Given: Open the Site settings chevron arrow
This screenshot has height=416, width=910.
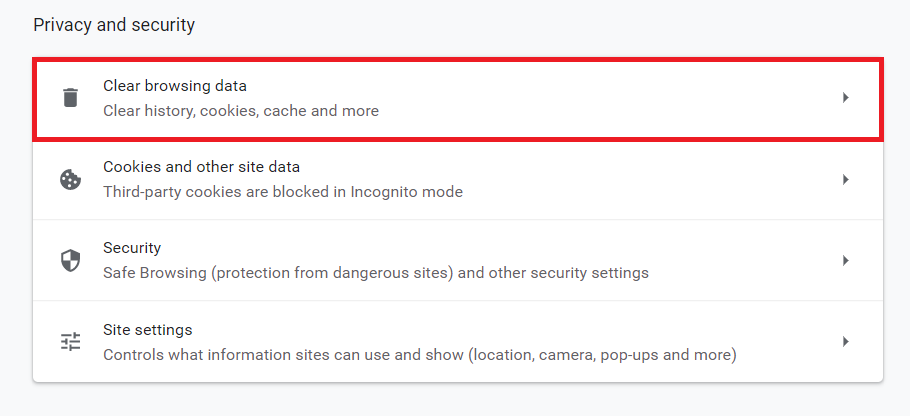Looking at the screenshot, I should 846,341.
